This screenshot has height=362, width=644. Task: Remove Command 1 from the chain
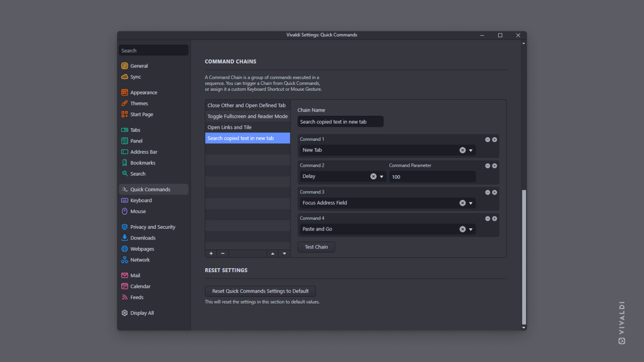pos(487,139)
